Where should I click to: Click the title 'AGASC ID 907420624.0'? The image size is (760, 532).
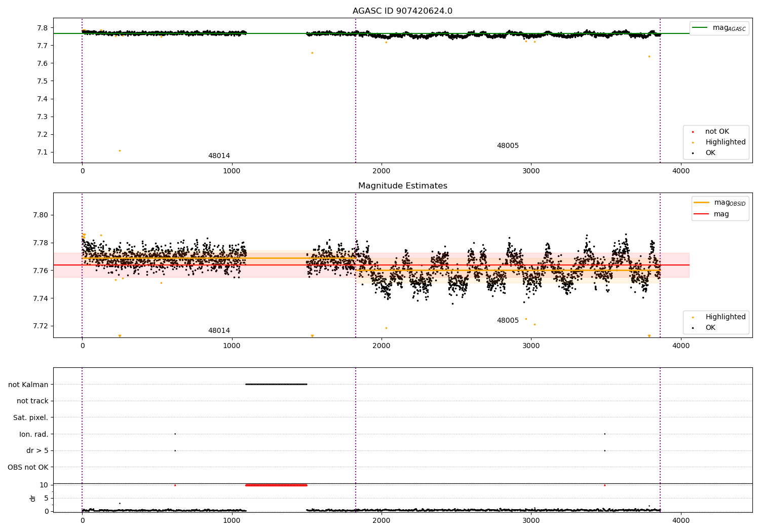(402, 11)
